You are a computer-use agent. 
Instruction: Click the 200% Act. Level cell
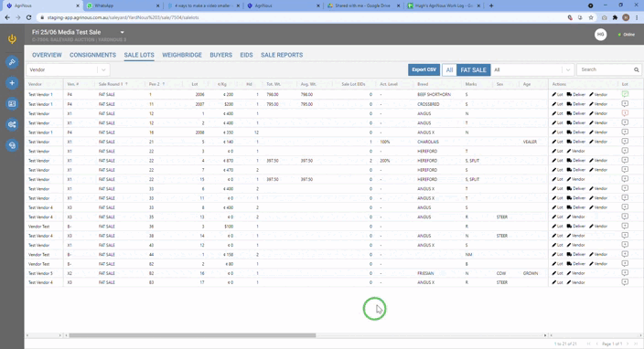(x=385, y=161)
